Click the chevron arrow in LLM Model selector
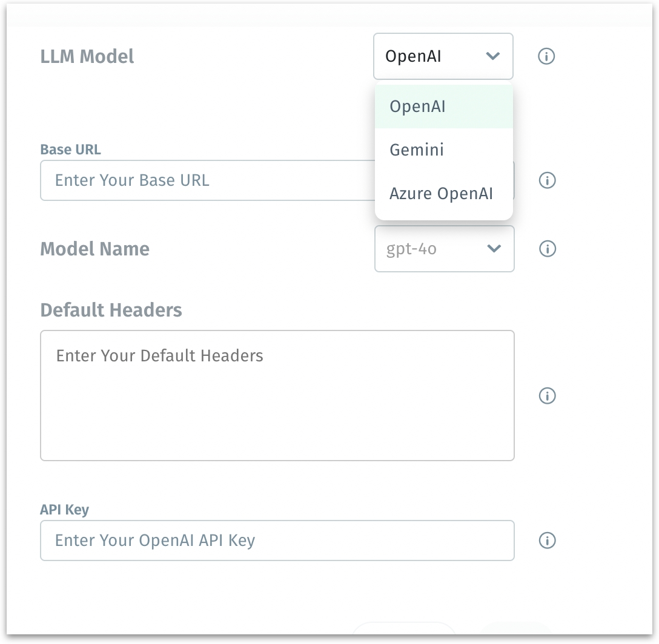Image resolution: width=659 pixels, height=644 pixels. click(x=492, y=57)
